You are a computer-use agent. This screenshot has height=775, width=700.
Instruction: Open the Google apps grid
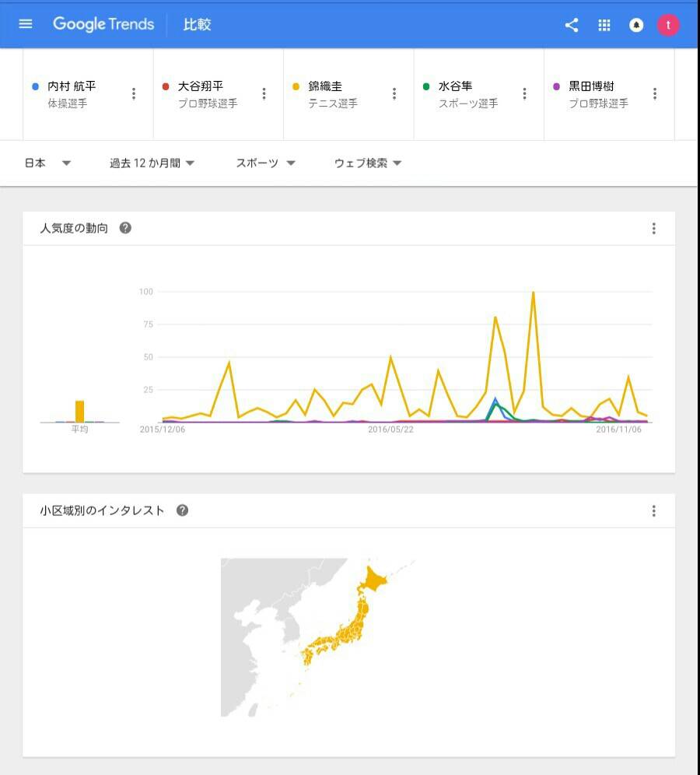pyautogui.click(x=604, y=25)
